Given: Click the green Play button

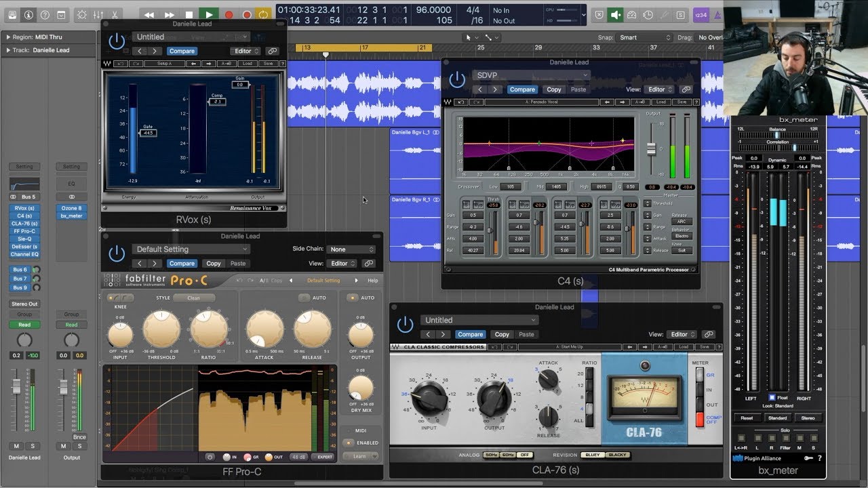Looking at the screenshot, I should click(x=209, y=14).
